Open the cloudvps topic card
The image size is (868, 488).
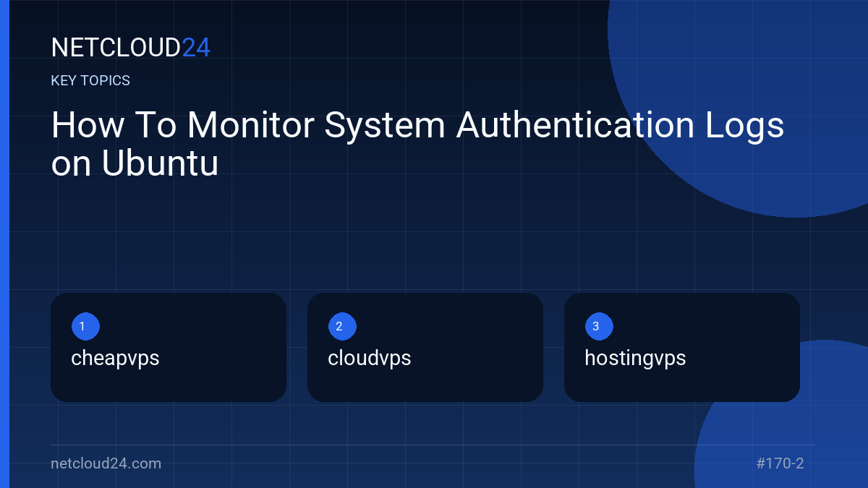pyautogui.click(x=425, y=347)
